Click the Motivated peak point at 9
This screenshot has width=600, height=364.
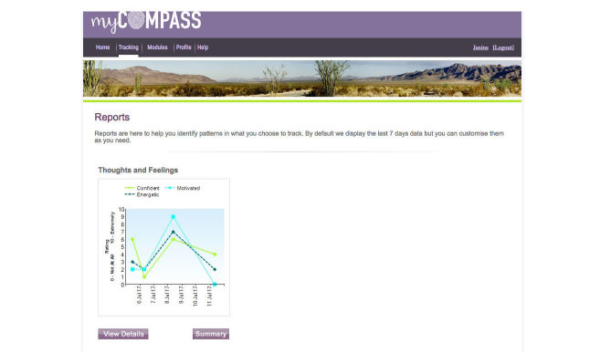click(x=173, y=217)
